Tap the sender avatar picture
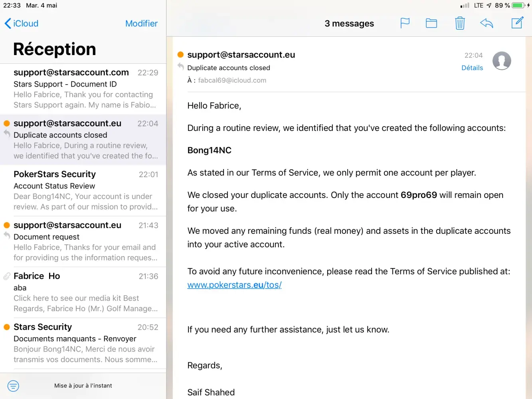Image resolution: width=532 pixels, height=399 pixels. click(502, 61)
